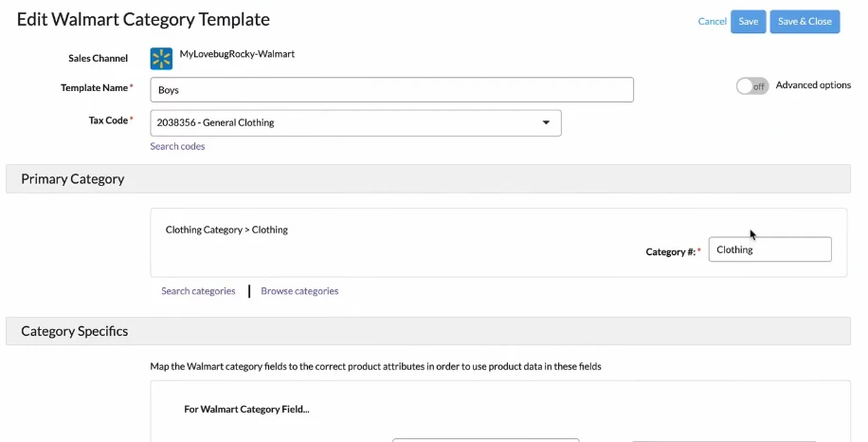The image size is (868, 442).
Task: Click the MyLovebugRocky-Walmart sales channel name
Action: 237,54
